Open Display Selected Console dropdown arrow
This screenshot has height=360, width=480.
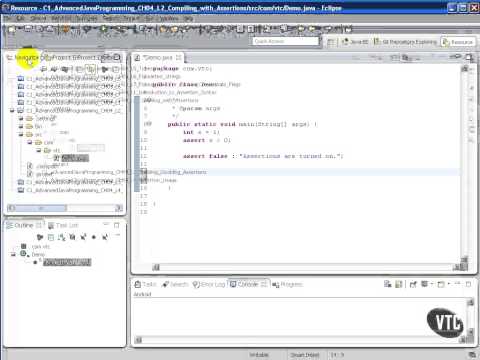(432, 284)
